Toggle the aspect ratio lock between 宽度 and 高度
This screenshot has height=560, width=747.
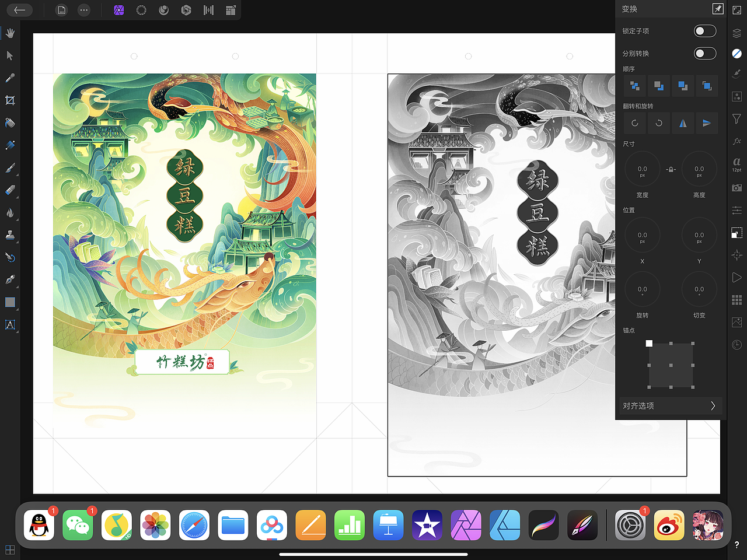coord(671,169)
